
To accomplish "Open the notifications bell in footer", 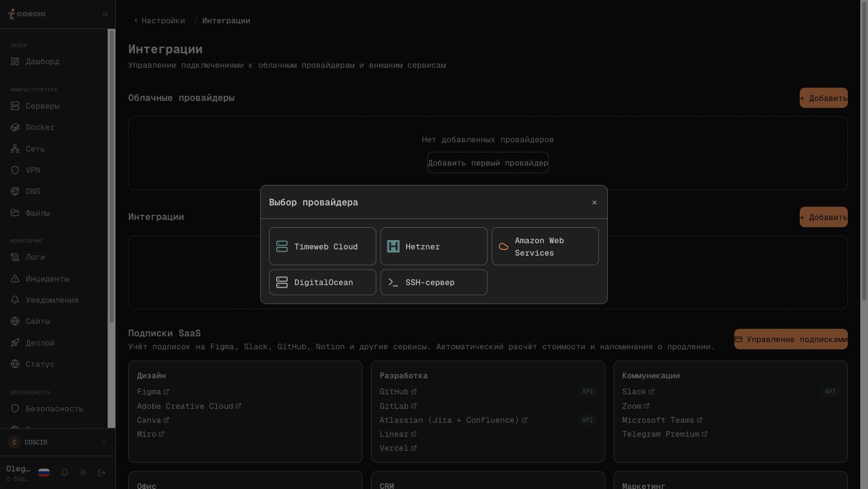I will [x=65, y=472].
